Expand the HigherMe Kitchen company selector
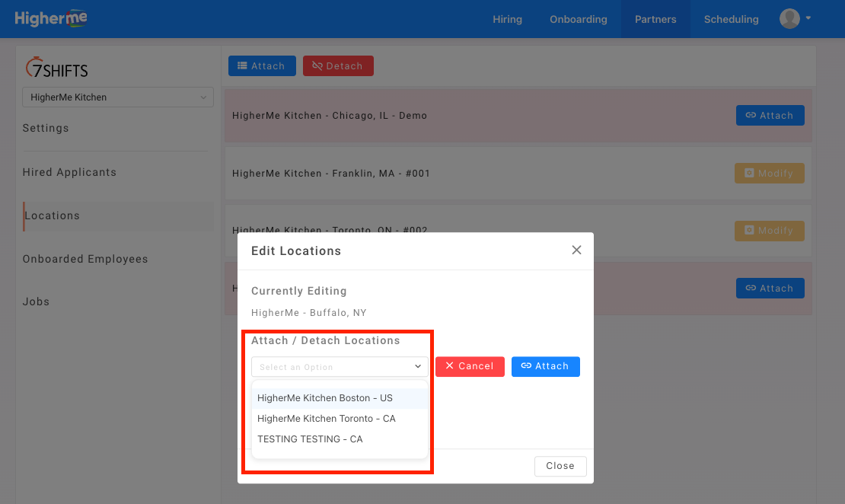Screen dimensions: 845x504 tap(118, 97)
